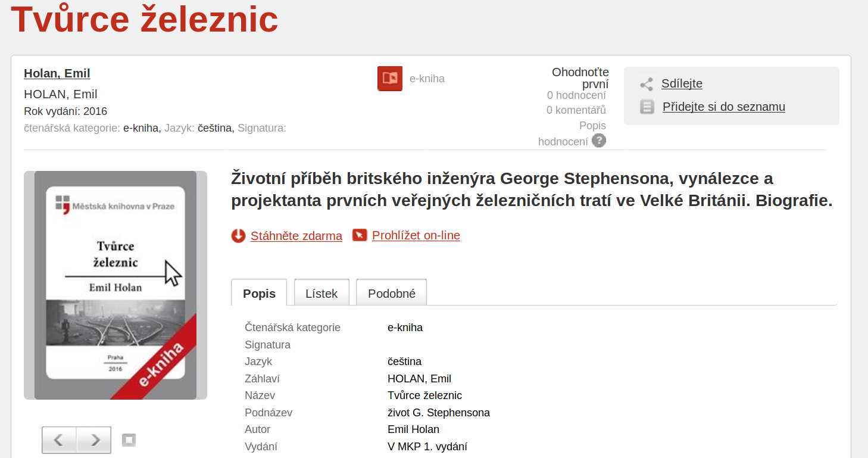
Task: Switch to the Lístek tab
Action: pos(321,293)
